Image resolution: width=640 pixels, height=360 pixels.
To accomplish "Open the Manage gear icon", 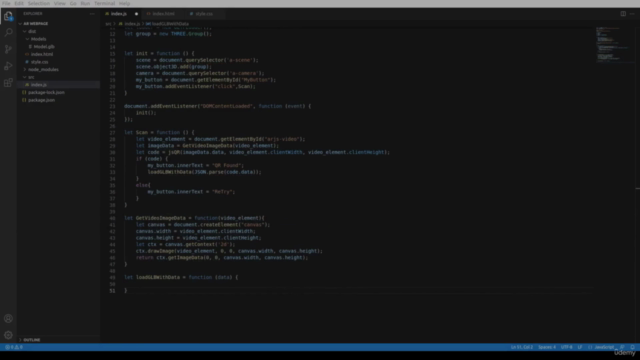I will pyautogui.click(x=8, y=335).
